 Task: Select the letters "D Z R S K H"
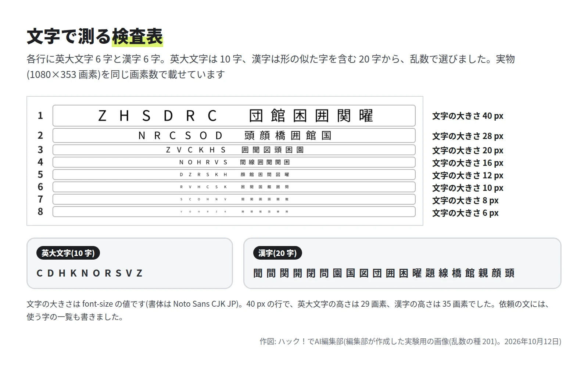coord(203,175)
